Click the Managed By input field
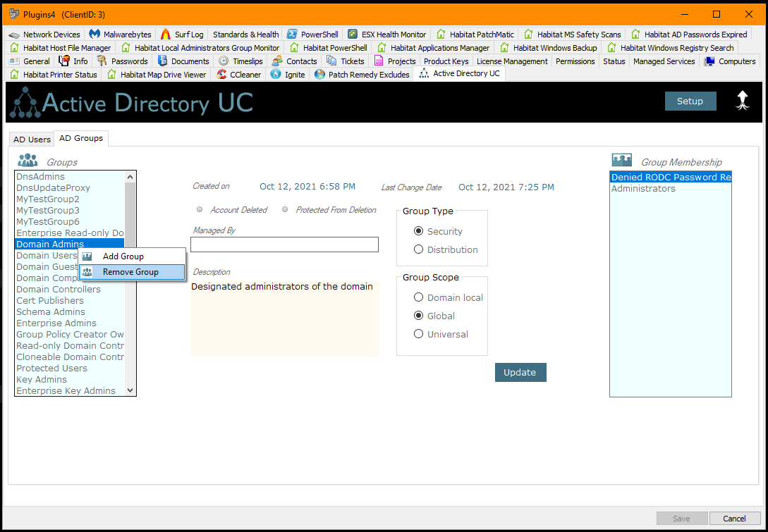 (284, 245)
